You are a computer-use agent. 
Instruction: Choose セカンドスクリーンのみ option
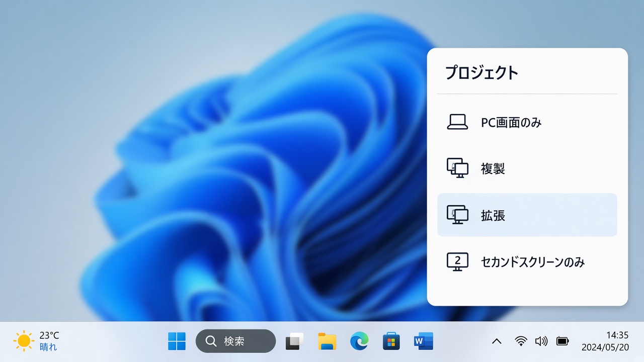click(x=527, y=261)
